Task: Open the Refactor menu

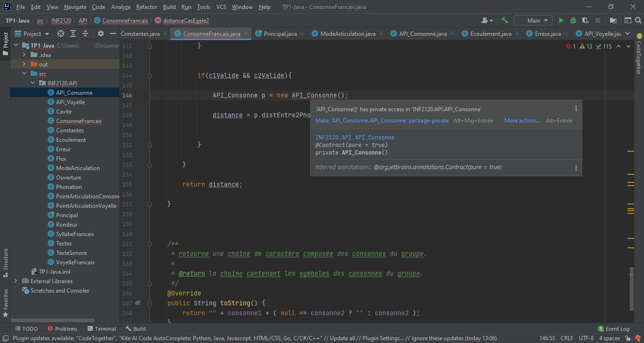Action: [147, 7]
